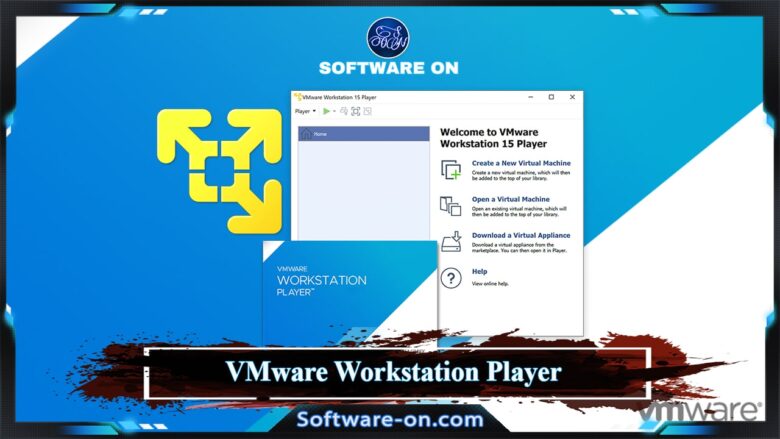This screenshot has height=439, width=780.
Task: Open the Help link
Action: coord(480,271)
